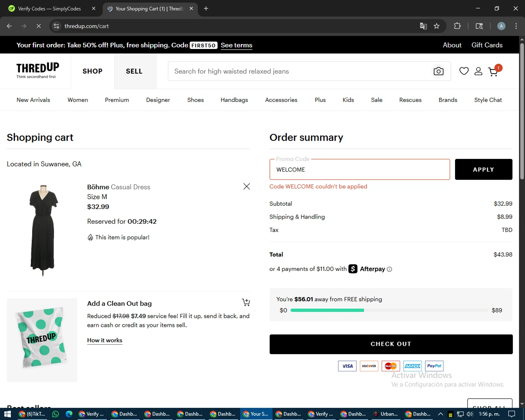The height and width of the screenshot is (420, 525).
Task: Click the browser back arrow
Action: 9,26
